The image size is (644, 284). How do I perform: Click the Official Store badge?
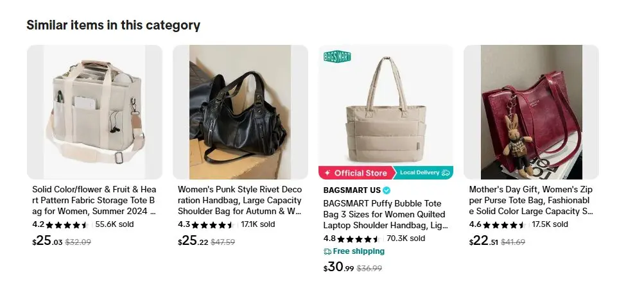click(356, 173)
